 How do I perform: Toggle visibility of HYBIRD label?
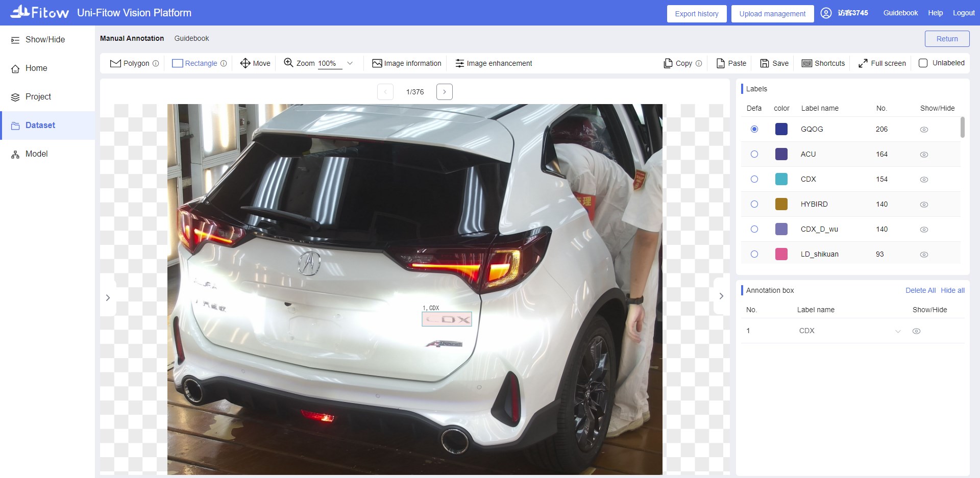(x=924, y=205)
